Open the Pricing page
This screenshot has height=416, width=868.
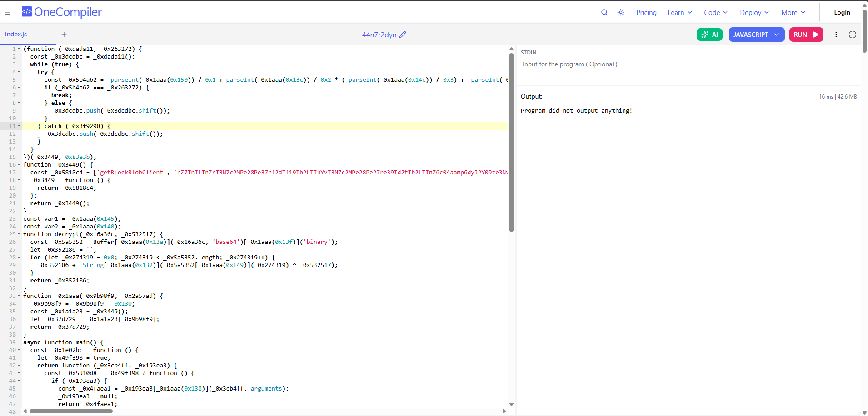click(646, 13)
